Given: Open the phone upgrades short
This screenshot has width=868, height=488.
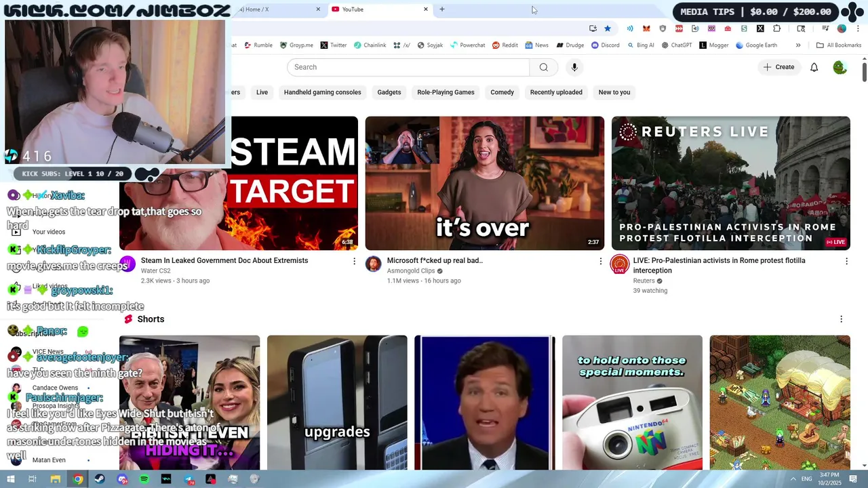Looking at the screenshot, I should pos(337,403).
